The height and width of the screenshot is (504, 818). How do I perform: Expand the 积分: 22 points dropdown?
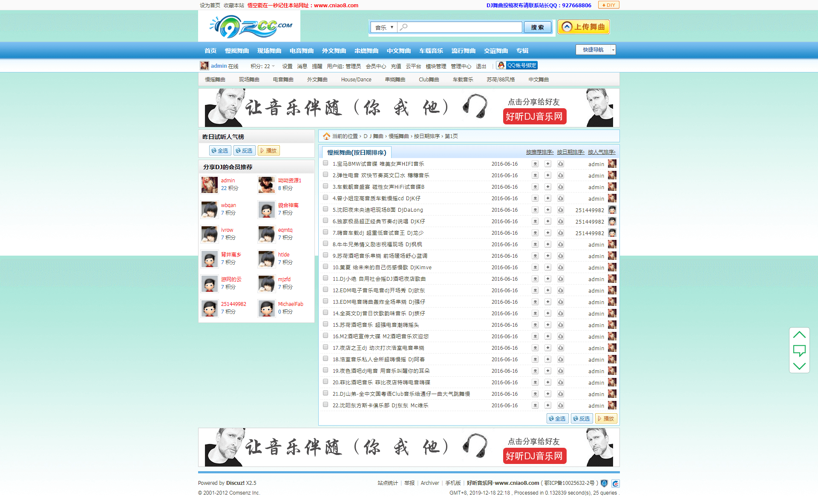[263, 66]
